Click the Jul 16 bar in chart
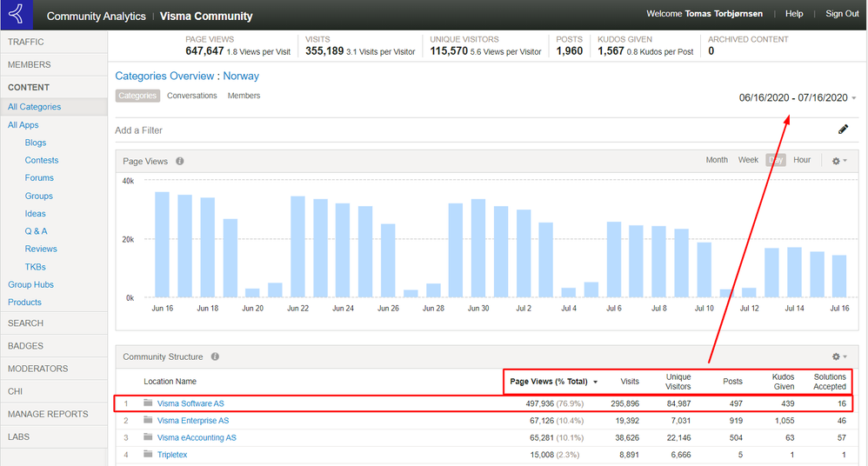The image size is (868, 466). point(839,276)
